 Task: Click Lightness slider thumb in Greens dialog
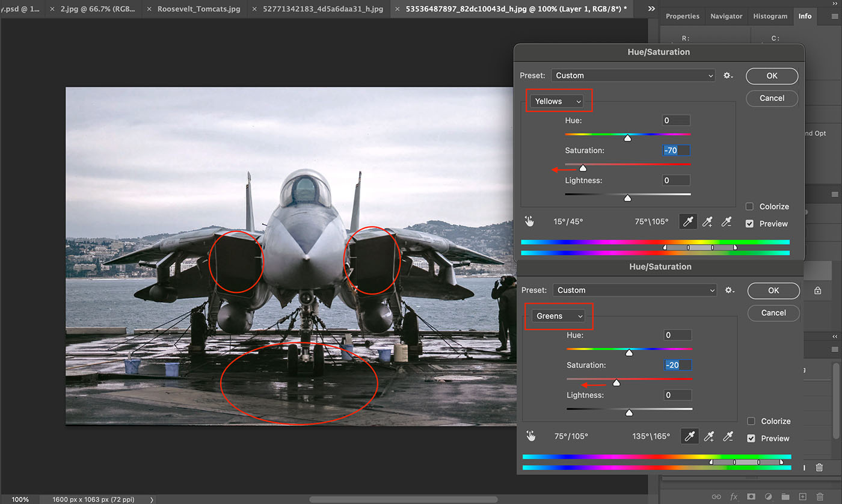629,413
